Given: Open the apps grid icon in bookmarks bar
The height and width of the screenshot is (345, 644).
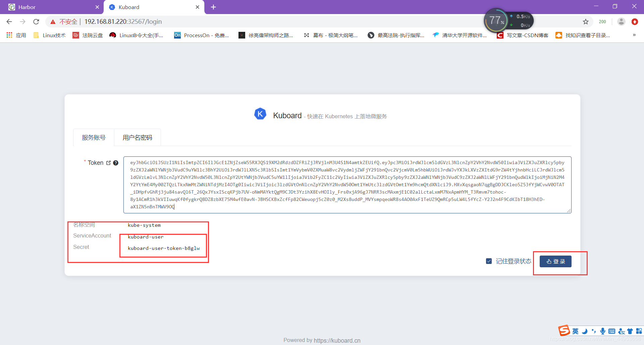Looking at the screenshot, I should click(9, 35).
